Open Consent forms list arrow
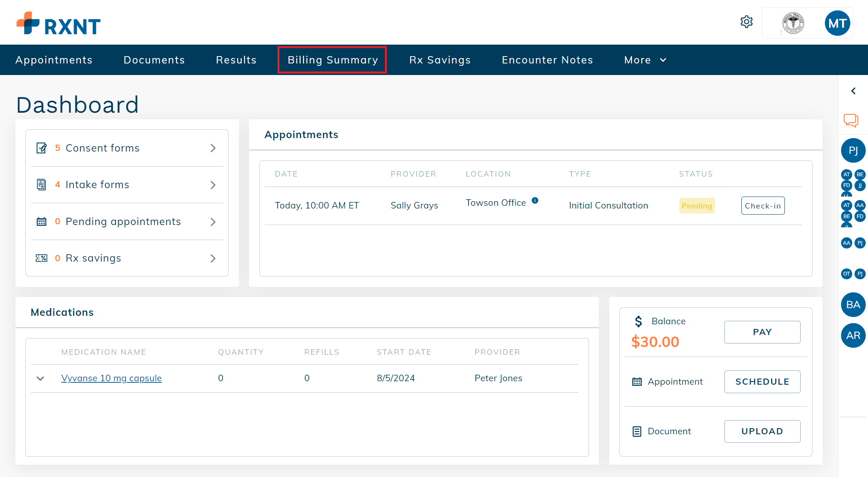 213,148
